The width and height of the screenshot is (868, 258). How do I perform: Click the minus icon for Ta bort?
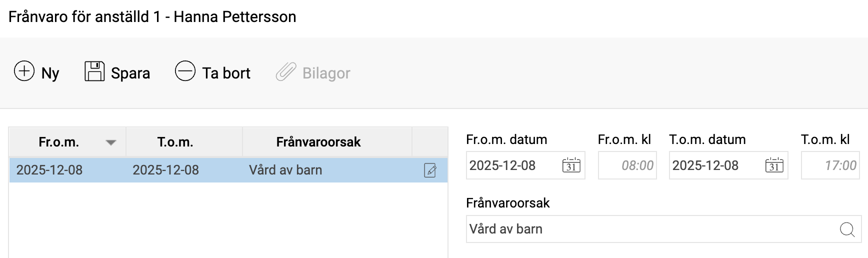pos(185,71)
